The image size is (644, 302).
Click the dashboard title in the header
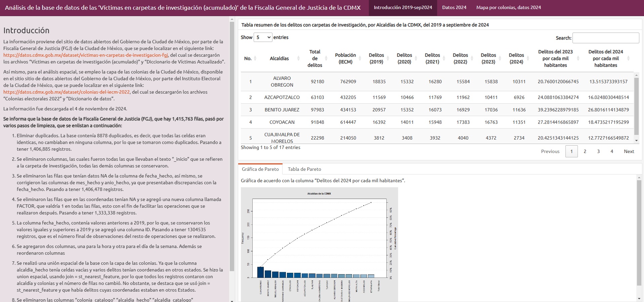coord(183,8)
